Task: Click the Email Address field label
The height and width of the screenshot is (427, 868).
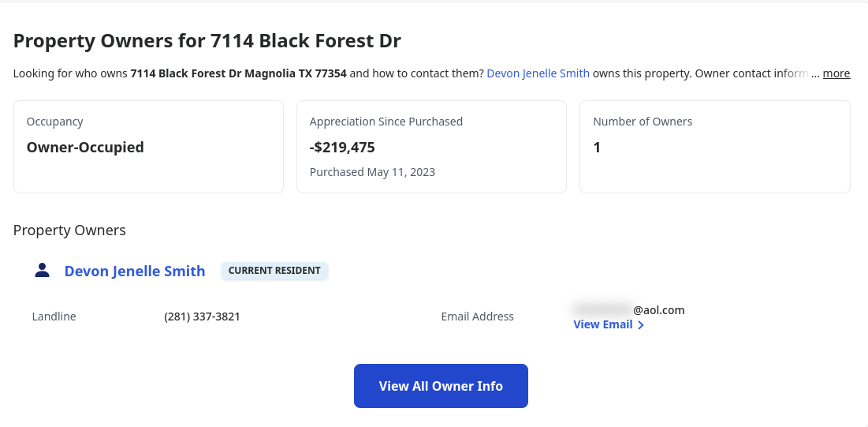Action: (x=477, y=317)
